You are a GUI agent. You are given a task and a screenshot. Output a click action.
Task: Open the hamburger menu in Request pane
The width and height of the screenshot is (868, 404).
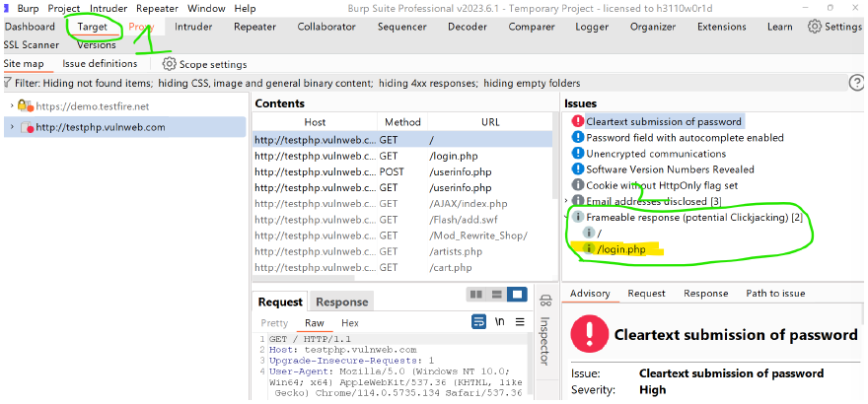[520, 321]
